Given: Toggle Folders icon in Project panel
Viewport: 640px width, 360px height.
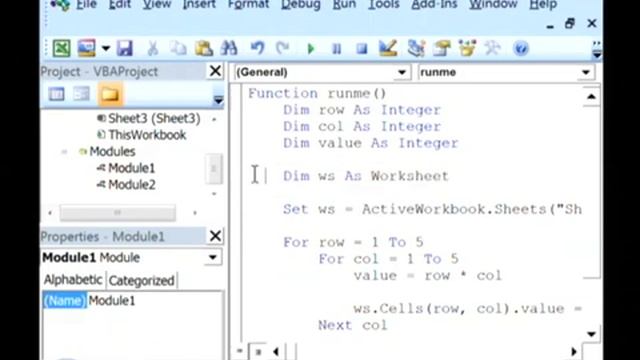Looking at the screenshot, I should (x=110, y=94).
